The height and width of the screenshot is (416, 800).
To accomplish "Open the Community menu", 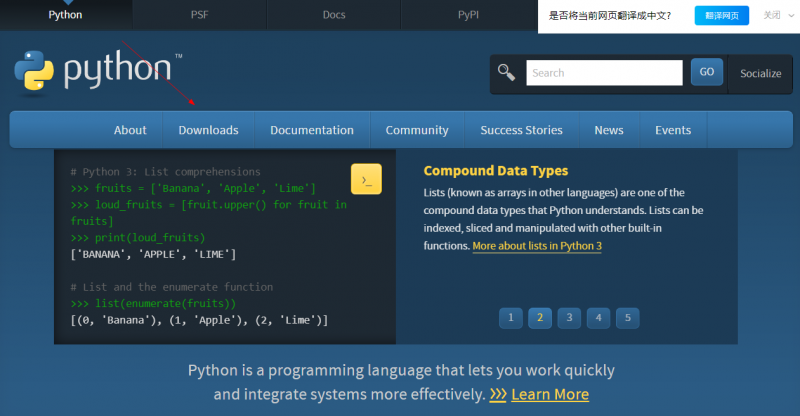I will (x=417, y=130).
